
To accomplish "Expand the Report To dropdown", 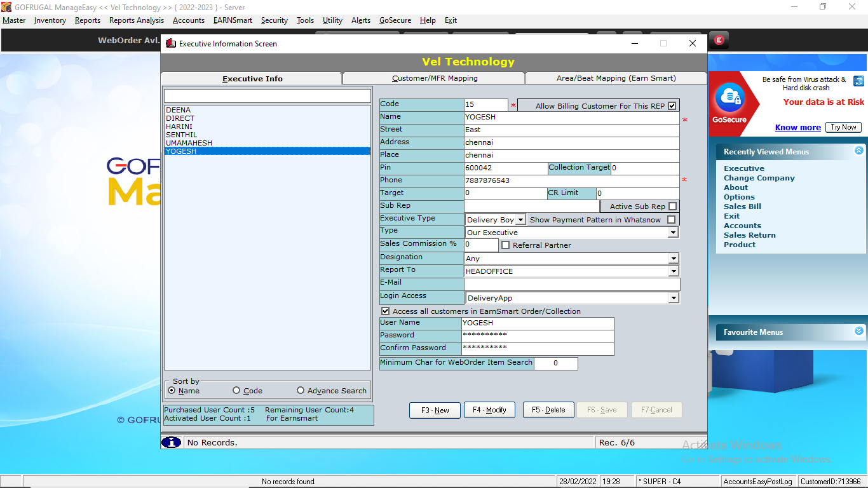I will [x=673, y=271].
